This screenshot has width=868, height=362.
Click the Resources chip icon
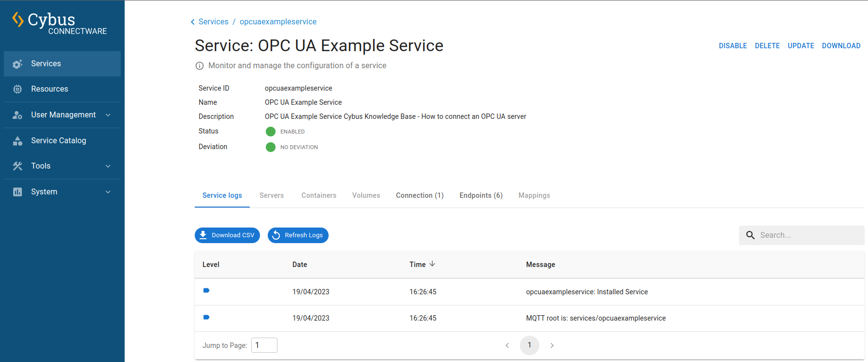tap(18, 89)
